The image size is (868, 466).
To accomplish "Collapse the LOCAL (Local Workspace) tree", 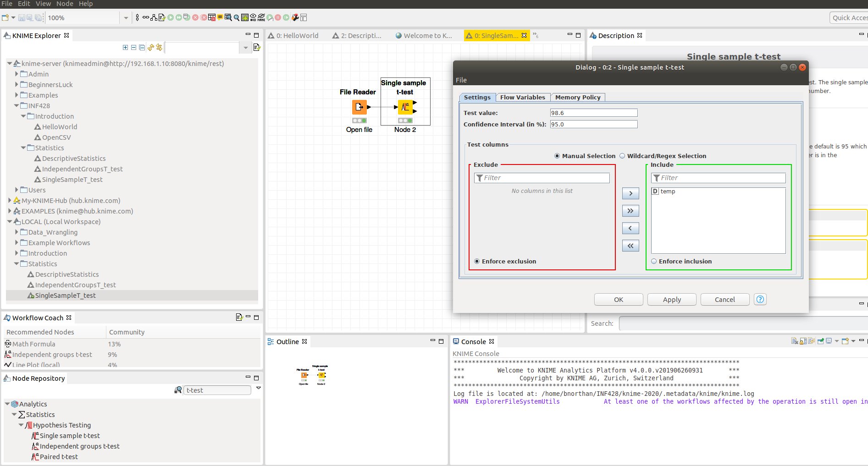I will coord(10,221).
